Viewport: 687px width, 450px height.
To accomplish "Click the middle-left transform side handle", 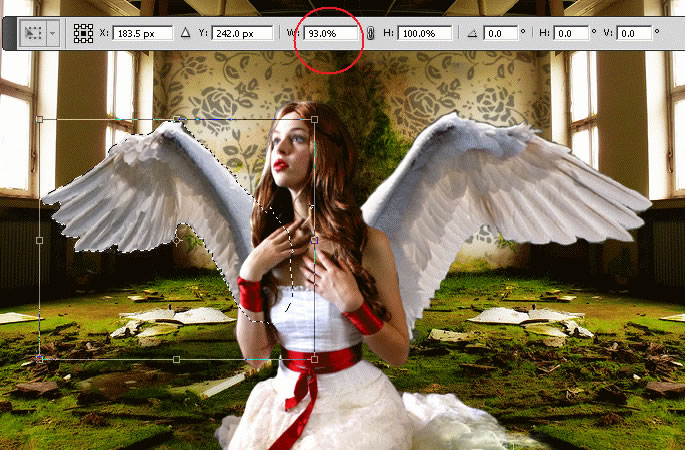I will [39, 240].
